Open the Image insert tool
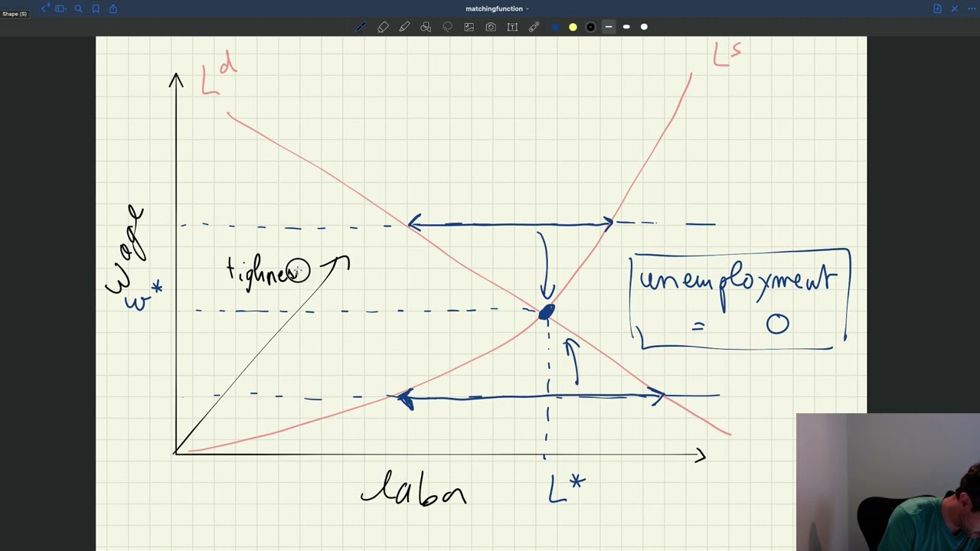The width and height of the screenshot is (980, 551). pos(469,27)
